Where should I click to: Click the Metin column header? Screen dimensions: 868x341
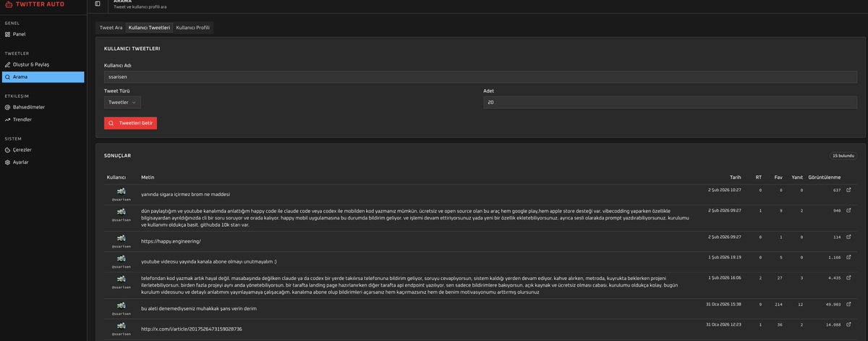[148, 177]
